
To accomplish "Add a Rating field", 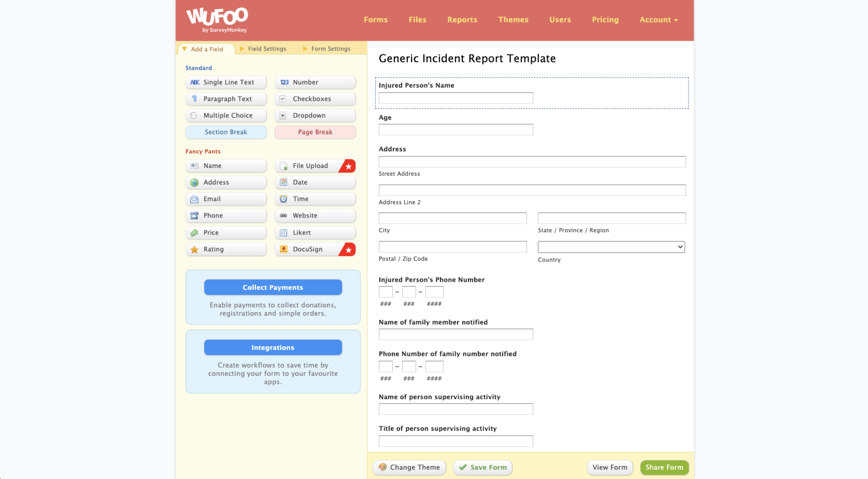I will coord(226,249).
